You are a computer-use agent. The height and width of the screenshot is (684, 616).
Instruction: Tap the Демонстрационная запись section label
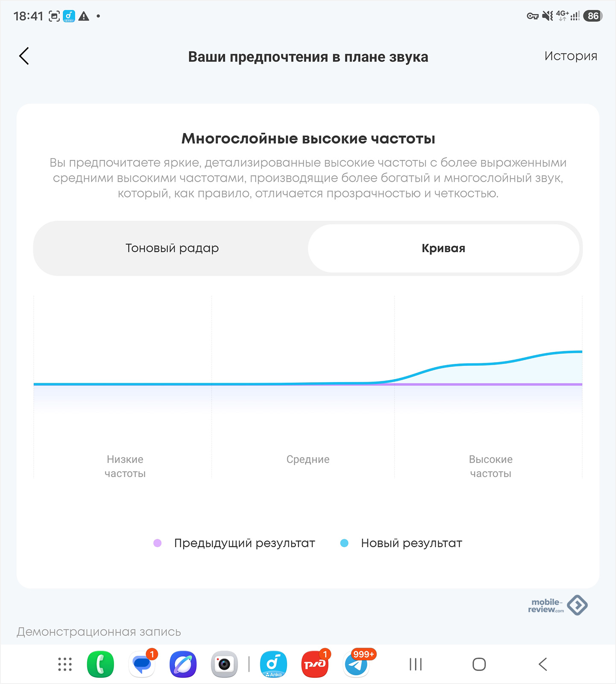coord(99,632)
